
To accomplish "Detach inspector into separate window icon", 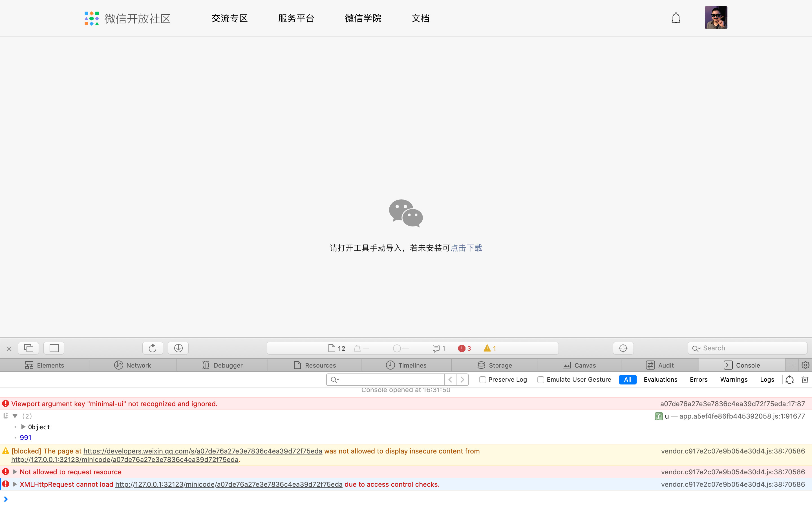I will [28, 348].
